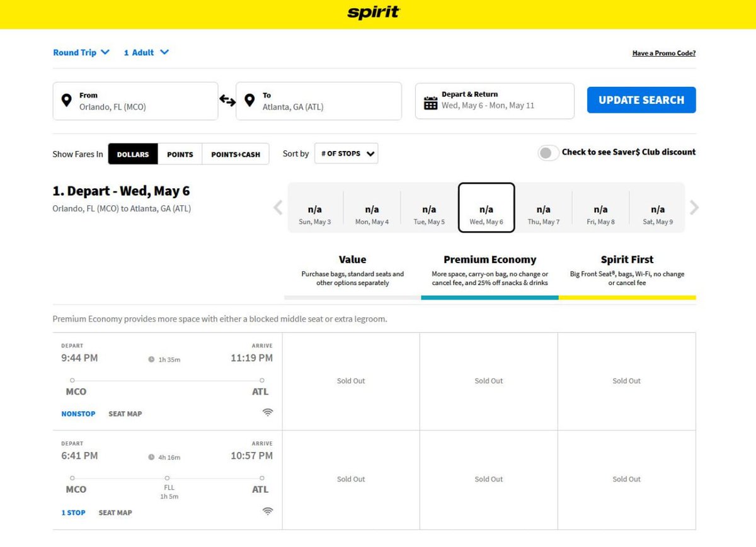This screenshot has height=547, width=756.
Task: Select Fri, May 8 date tab
Action: 600,208
